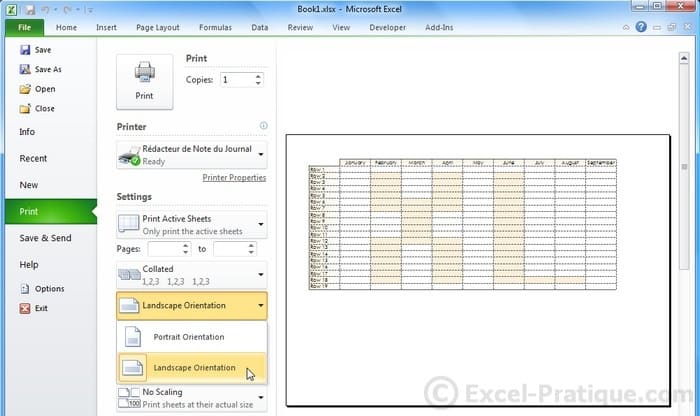The width and height of the screenshot is (700, 416).
Task: Select Print in the Backstage sidebar
Action: [x=51, y=212]
